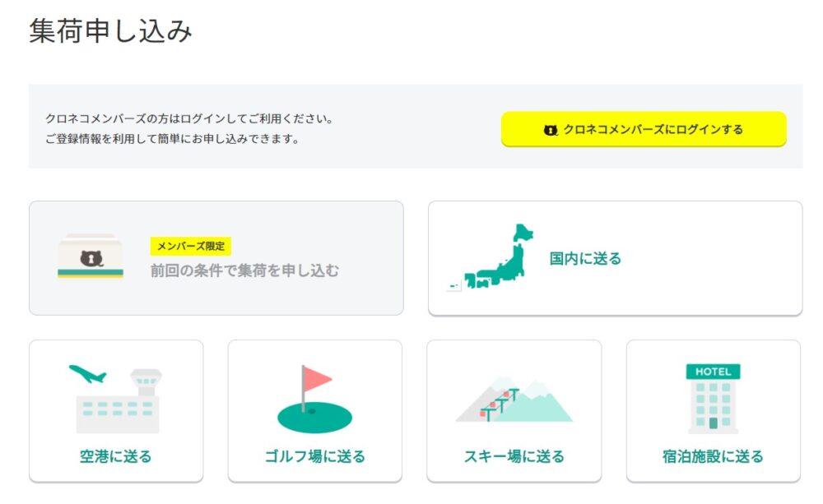The width and height of the screenshot is (823, 504).
Task: Choose 空港に送る label
Action: [115, 456]
